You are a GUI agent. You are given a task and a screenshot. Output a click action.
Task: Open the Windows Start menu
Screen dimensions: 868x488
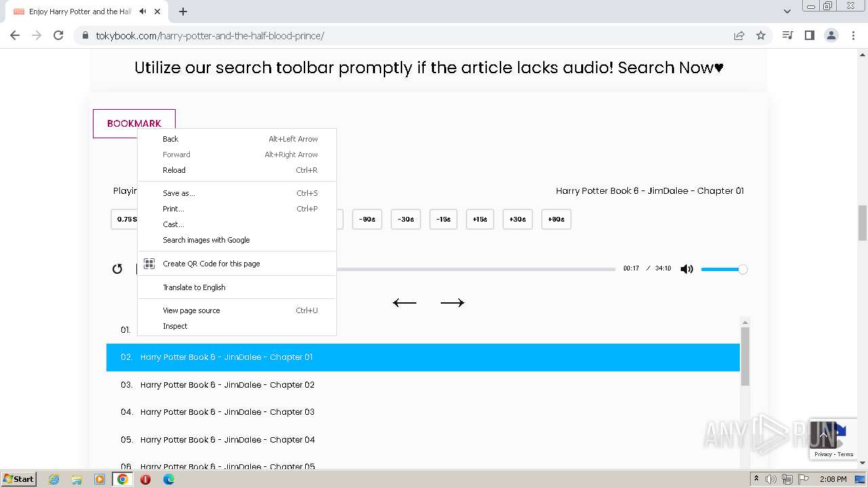tap(19, 479)
